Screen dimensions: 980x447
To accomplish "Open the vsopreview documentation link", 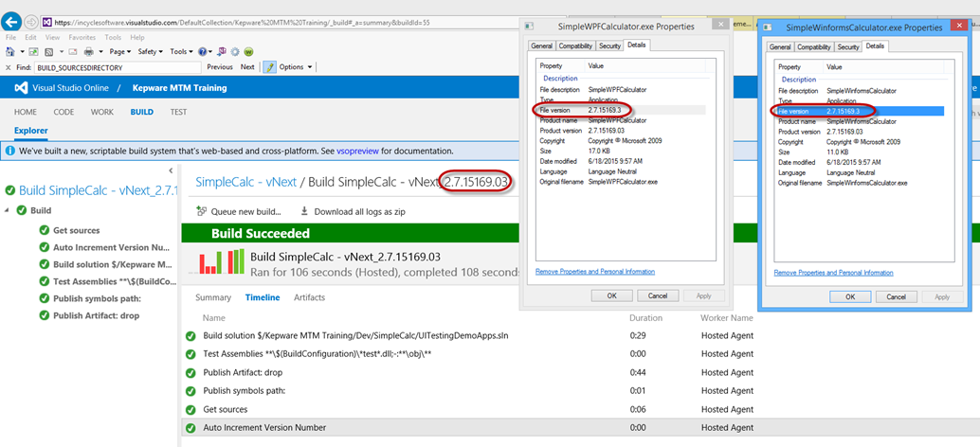I will 358,152.
